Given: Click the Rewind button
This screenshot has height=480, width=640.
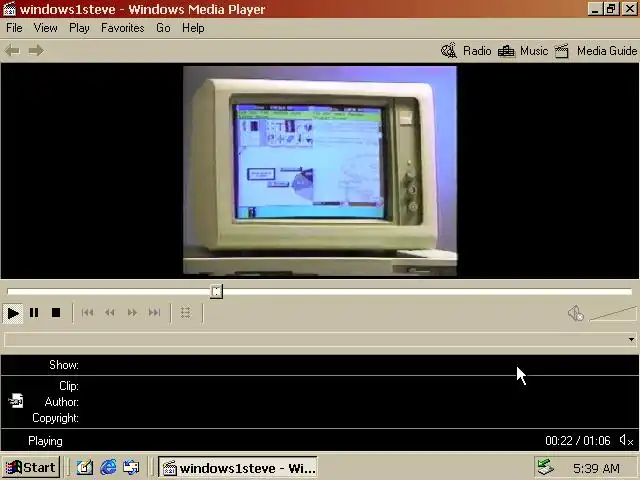Looking at the screenshot, I should (x=109, y=313).
